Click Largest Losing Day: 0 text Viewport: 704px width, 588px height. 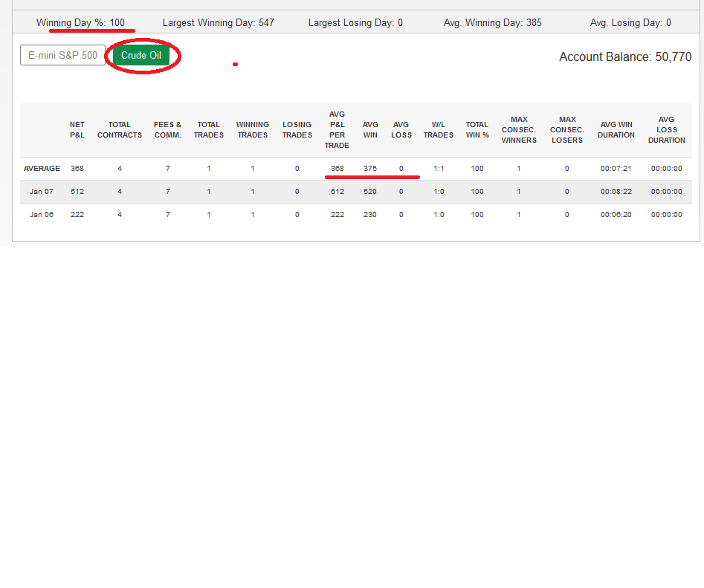(355, 22)
